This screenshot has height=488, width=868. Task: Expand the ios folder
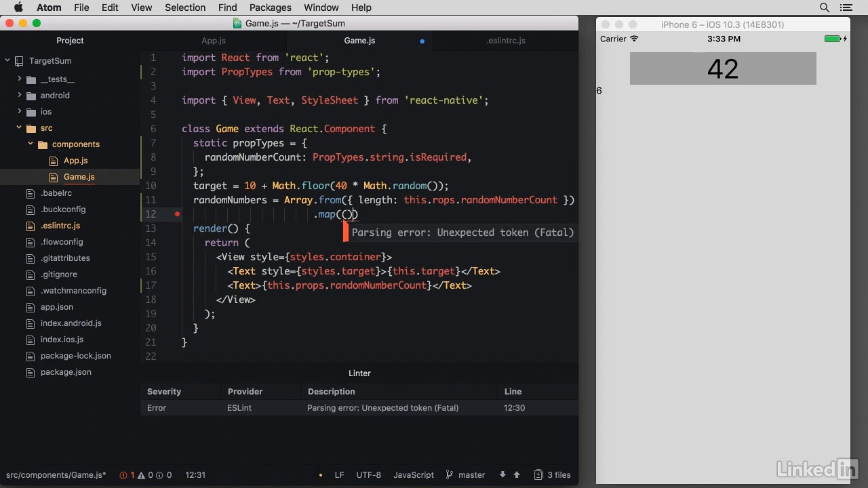pyautogui.click(x=20, y=112)
